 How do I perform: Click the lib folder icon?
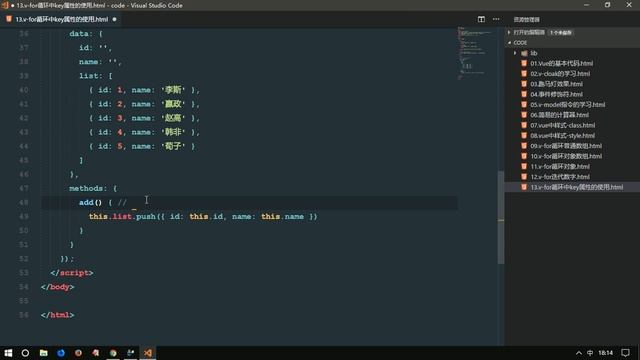point(524,53)
